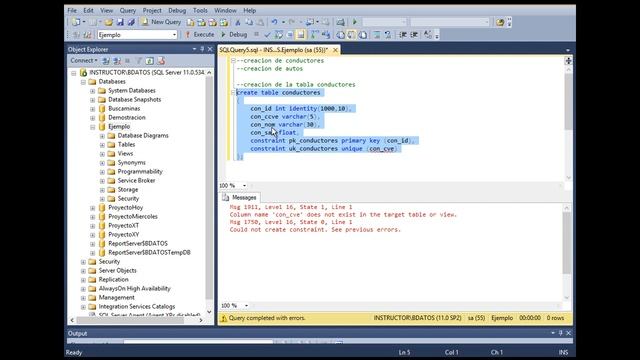Open the View menu
The image size is (640, 360).
point(107,10)
